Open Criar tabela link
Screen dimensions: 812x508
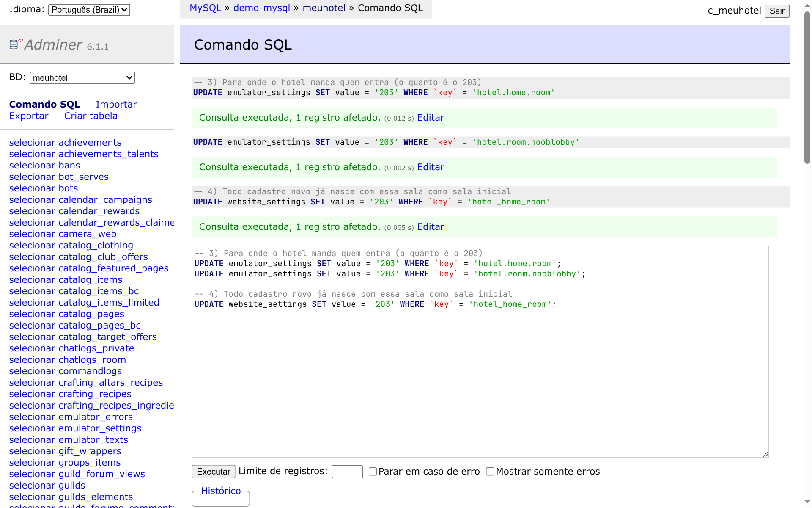coord(91,116)
